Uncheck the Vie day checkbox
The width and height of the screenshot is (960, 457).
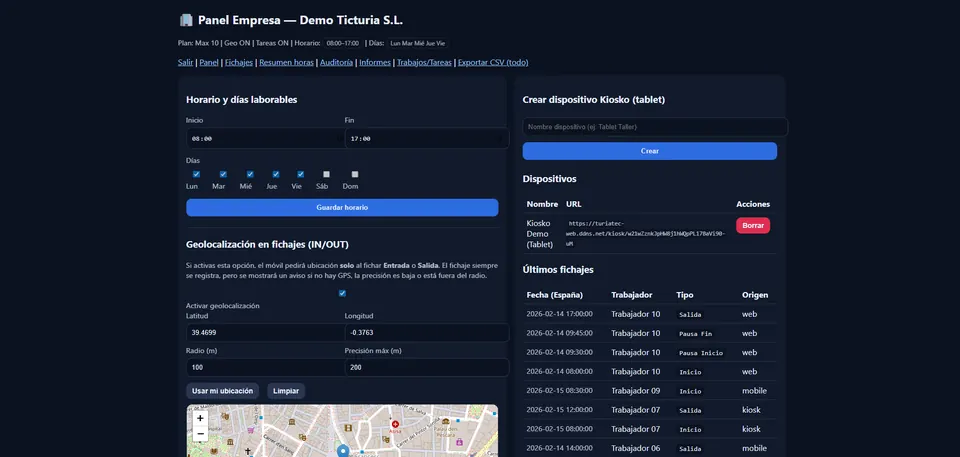click(x=301, y=174)
